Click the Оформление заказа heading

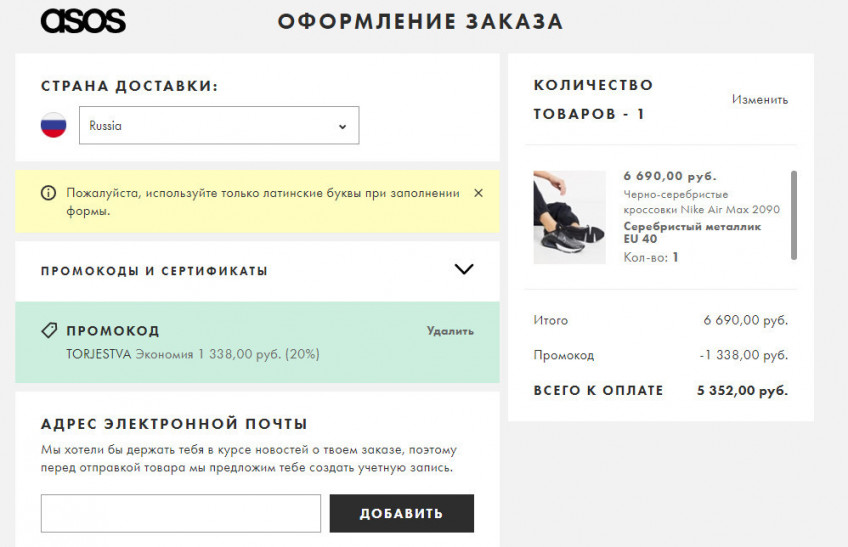421,22
